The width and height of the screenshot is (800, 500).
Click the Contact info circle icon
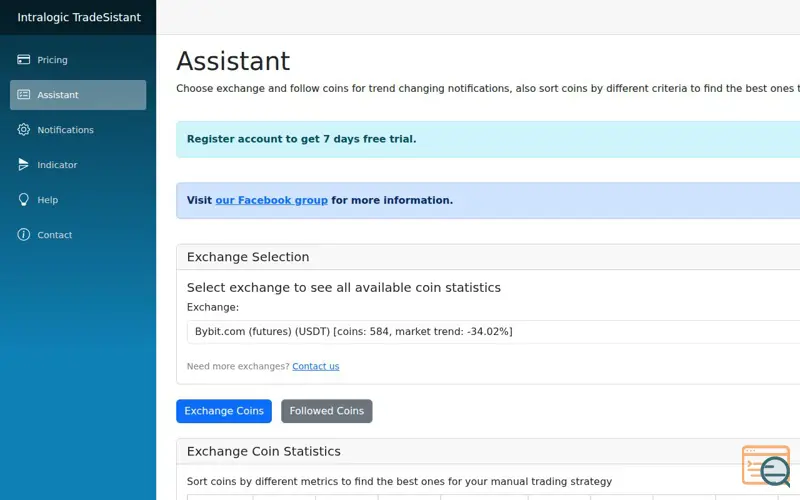(23, 234)
